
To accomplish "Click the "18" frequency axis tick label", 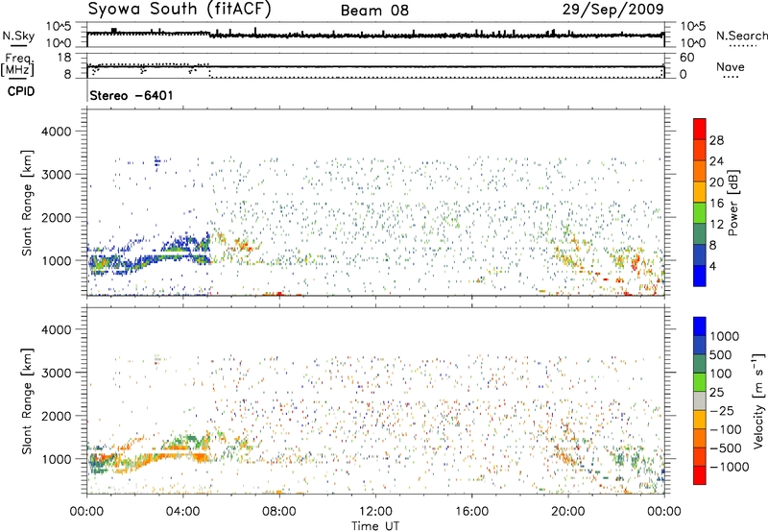I will [63, 58].
